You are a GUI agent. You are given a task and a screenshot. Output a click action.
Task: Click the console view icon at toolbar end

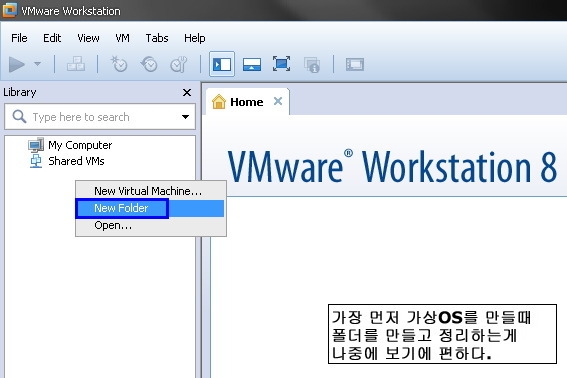(x=355, y=64)
